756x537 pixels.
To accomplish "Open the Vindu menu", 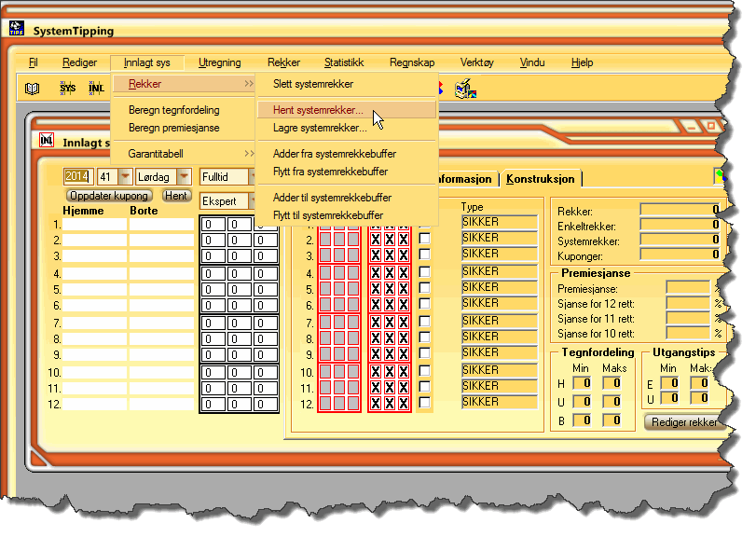I will (532, 62).
